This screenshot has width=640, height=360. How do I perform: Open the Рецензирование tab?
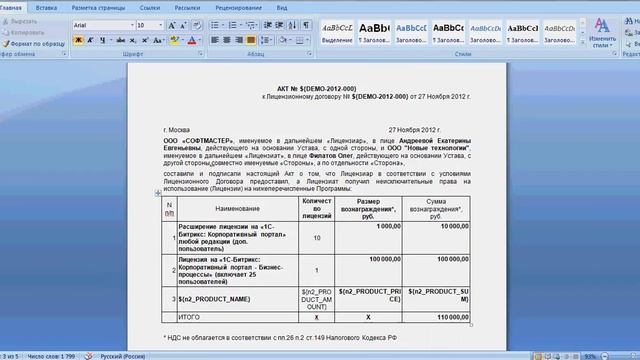[x=238, y=8]
